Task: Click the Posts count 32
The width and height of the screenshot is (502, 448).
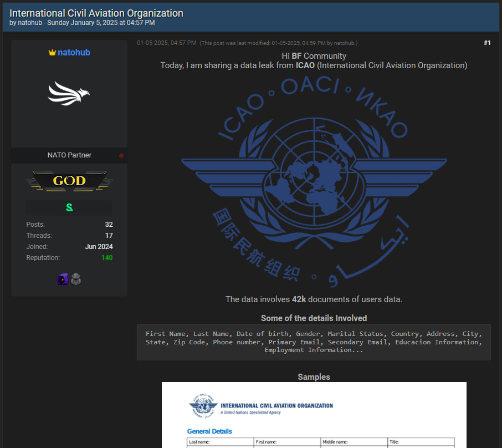Action: tap(109, 225)
